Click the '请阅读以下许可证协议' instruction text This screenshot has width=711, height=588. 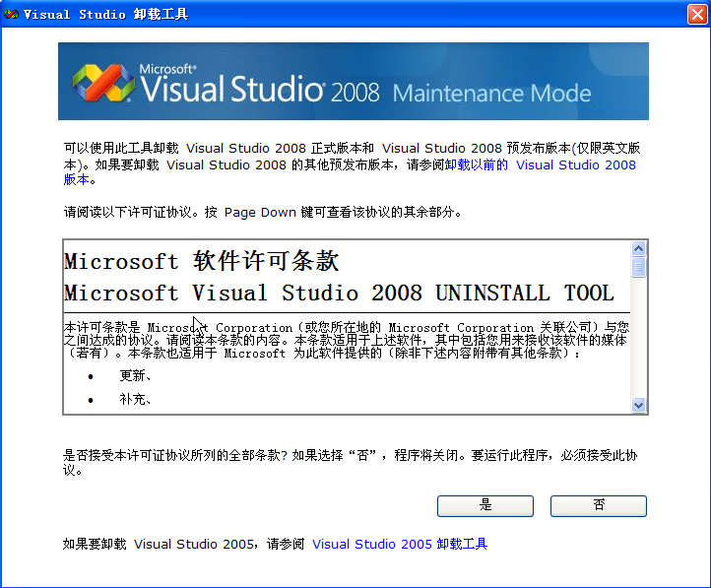[263, 212]
